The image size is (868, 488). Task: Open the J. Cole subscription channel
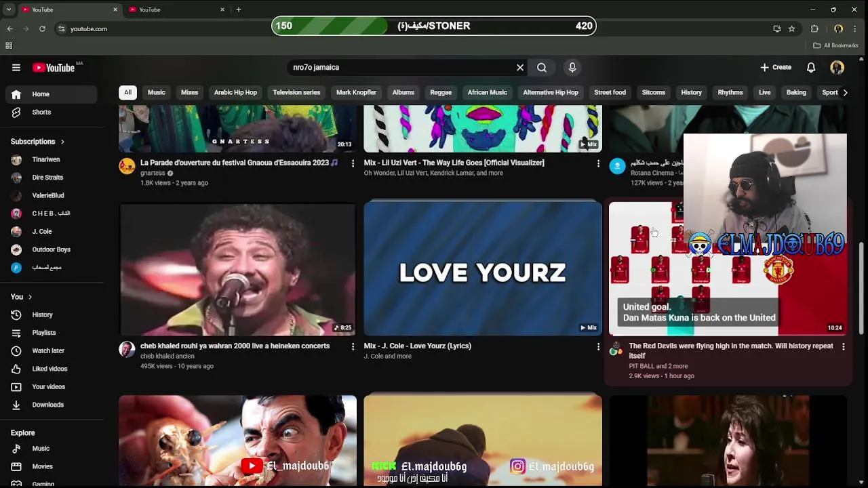tap(52, 231)
